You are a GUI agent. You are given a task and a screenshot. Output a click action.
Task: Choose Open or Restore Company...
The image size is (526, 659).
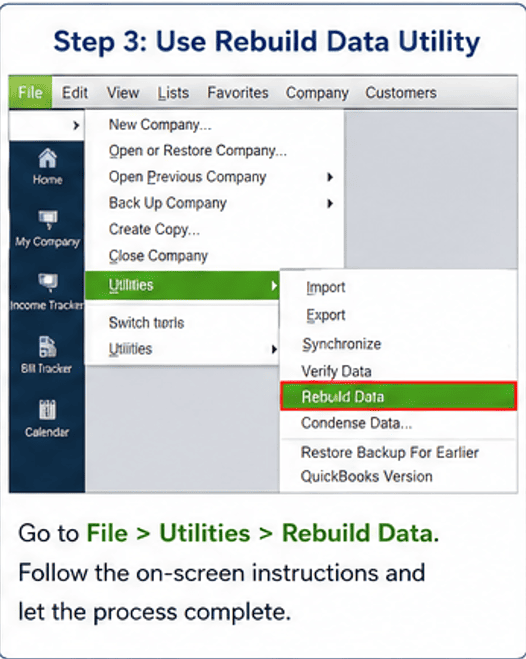tap(214, 150)
